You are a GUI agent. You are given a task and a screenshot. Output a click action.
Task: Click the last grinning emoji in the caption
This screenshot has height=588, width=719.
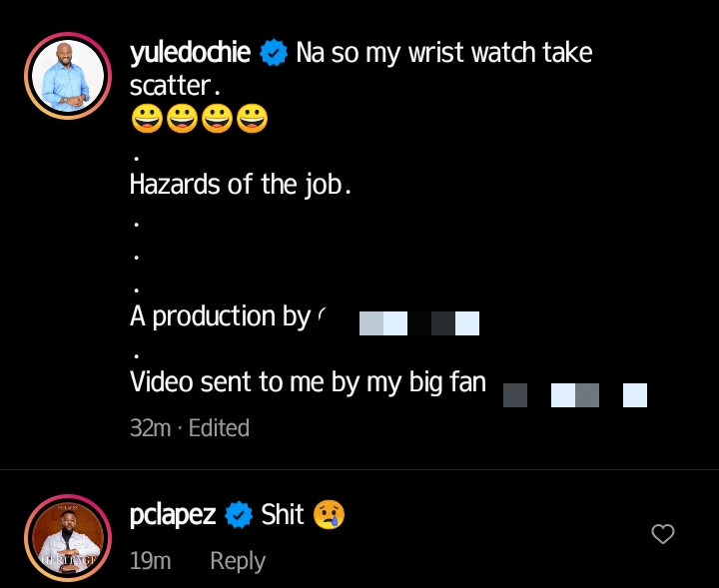click(252, 120)
